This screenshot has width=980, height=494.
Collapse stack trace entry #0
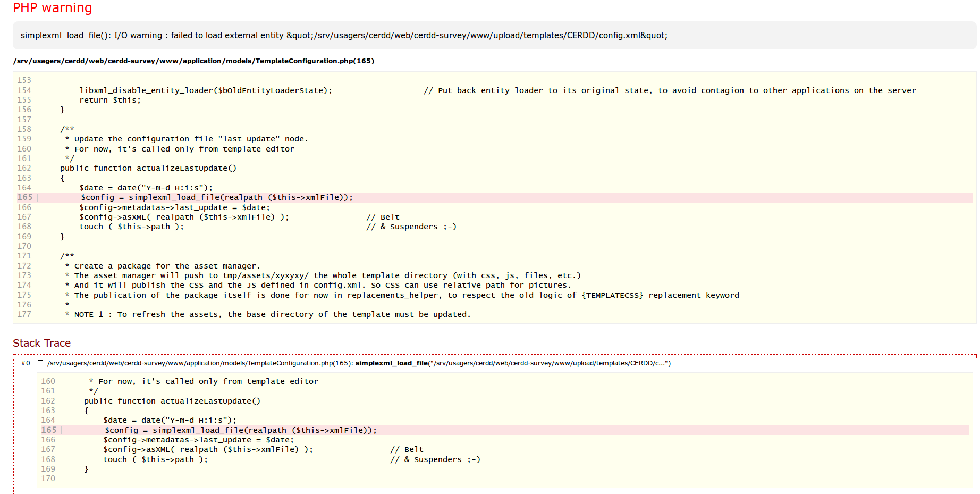pos(40,364)
